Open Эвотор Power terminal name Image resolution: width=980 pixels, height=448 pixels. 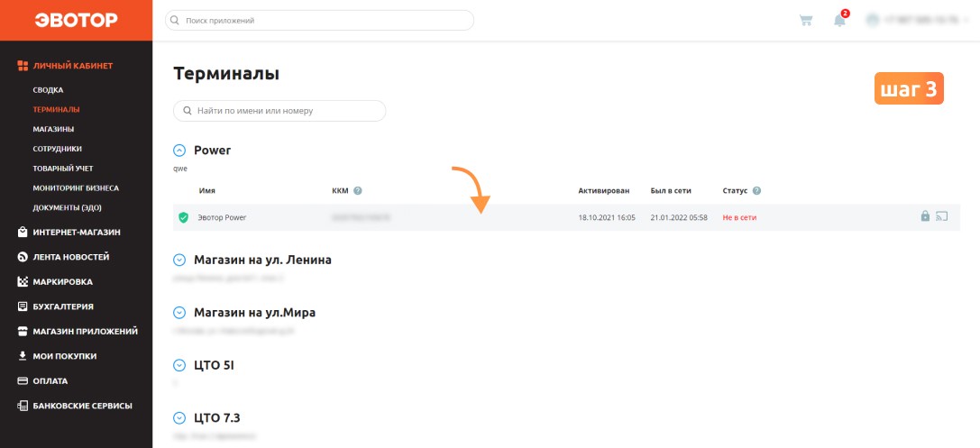point(222,217)
